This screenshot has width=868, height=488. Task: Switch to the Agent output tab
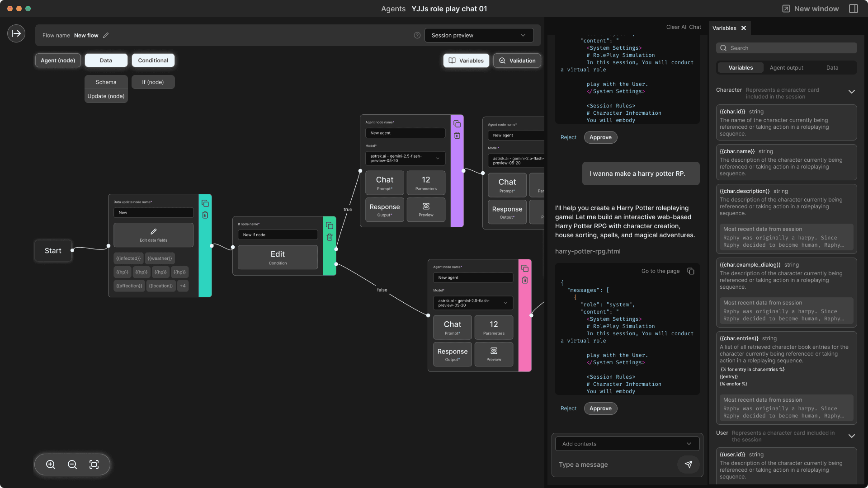coord(786,68)
